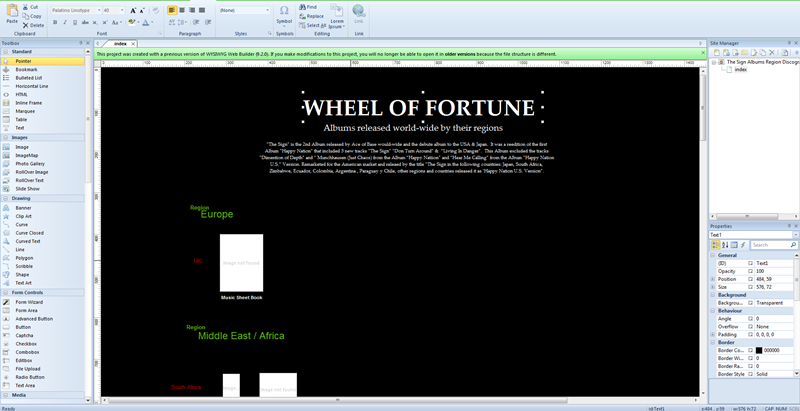Image resolution: width=800 pixels, height=411 pixels.
Task: Switch to the index page tab
Action: coord(119,44)
